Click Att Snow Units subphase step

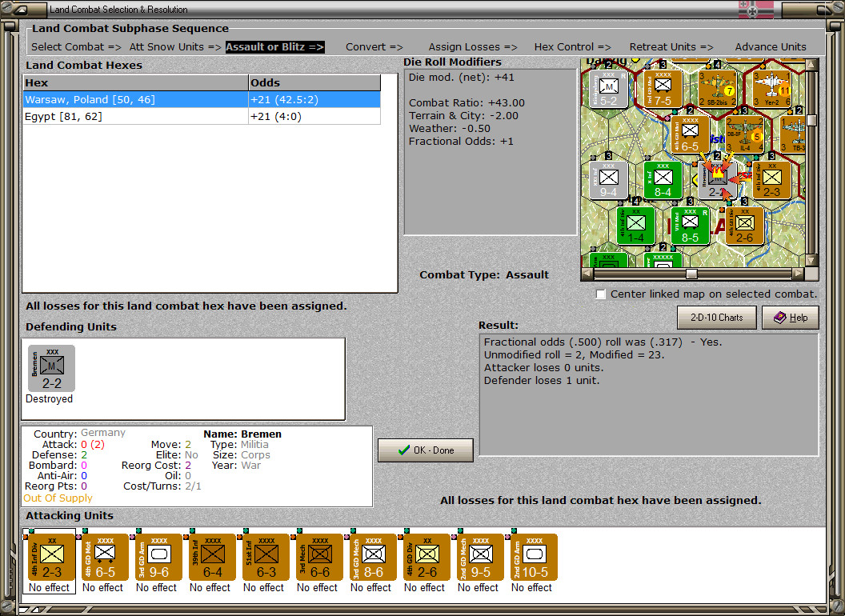pyautogui.click(x=175, y=47)
